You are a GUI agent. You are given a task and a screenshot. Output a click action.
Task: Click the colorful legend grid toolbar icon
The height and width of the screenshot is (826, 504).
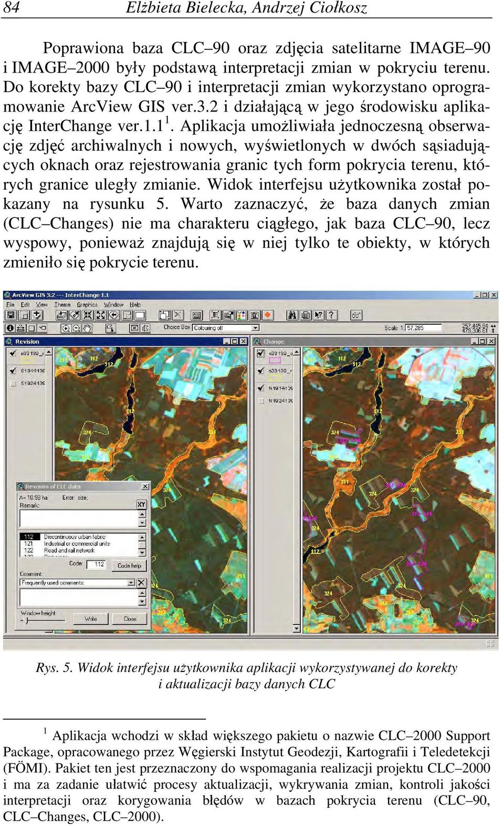[241, 315]
